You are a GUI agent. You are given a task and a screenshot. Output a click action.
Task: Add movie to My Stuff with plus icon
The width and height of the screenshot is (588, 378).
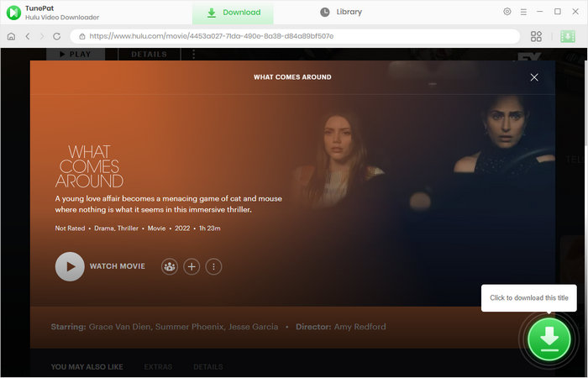pyautogui.click(x=192, y=266)
